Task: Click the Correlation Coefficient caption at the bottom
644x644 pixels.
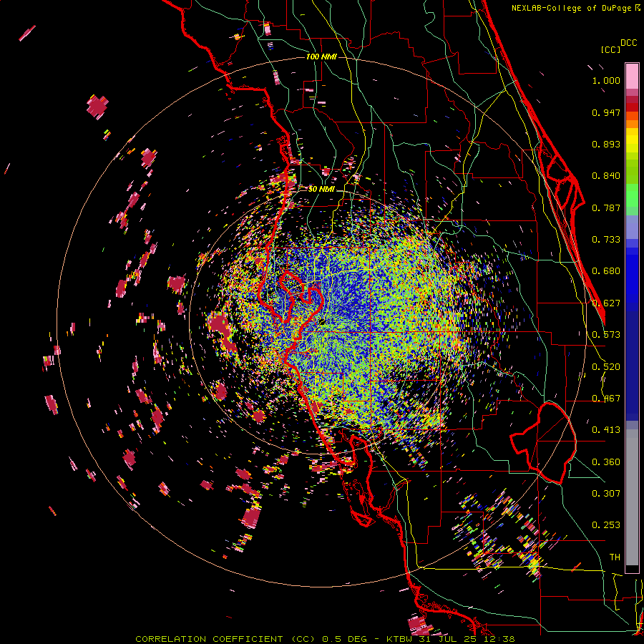Action: [325, 639]
